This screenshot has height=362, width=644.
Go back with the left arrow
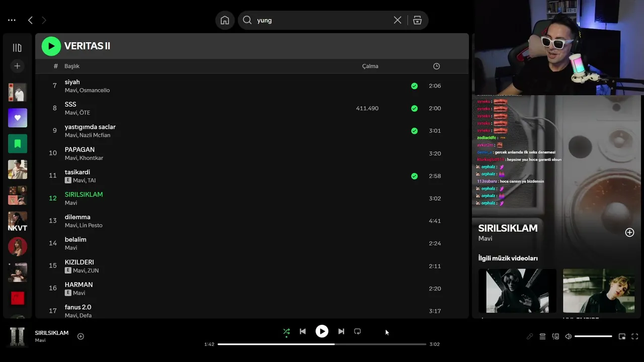(30, 20)
